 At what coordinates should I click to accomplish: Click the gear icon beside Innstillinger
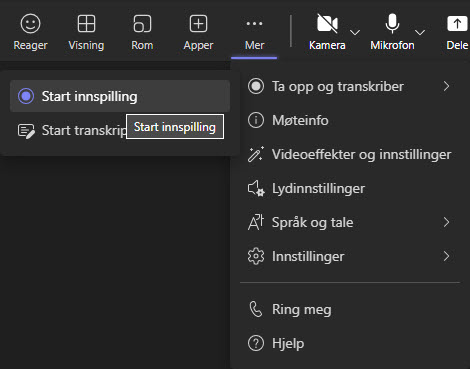[256, 257]
